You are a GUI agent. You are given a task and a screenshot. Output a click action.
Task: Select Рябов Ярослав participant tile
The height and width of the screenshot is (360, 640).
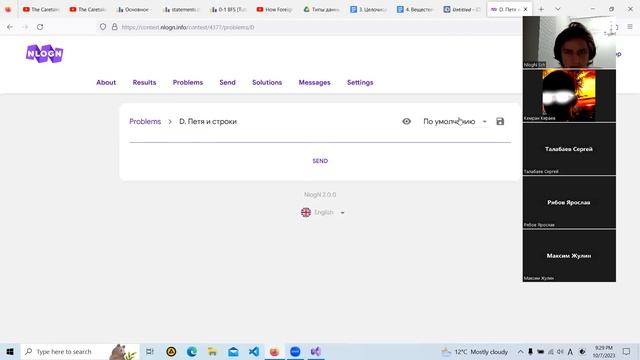point(569,202)
